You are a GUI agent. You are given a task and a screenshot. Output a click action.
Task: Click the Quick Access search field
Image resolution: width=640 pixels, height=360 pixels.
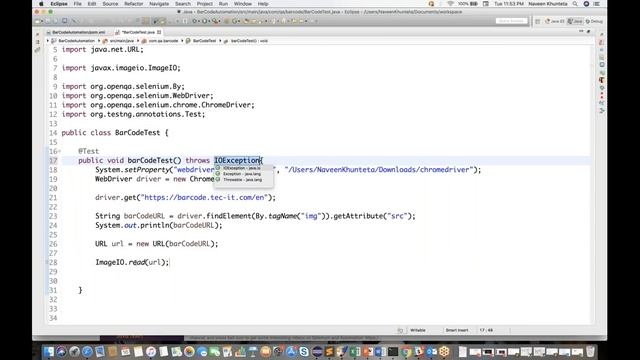512,21
